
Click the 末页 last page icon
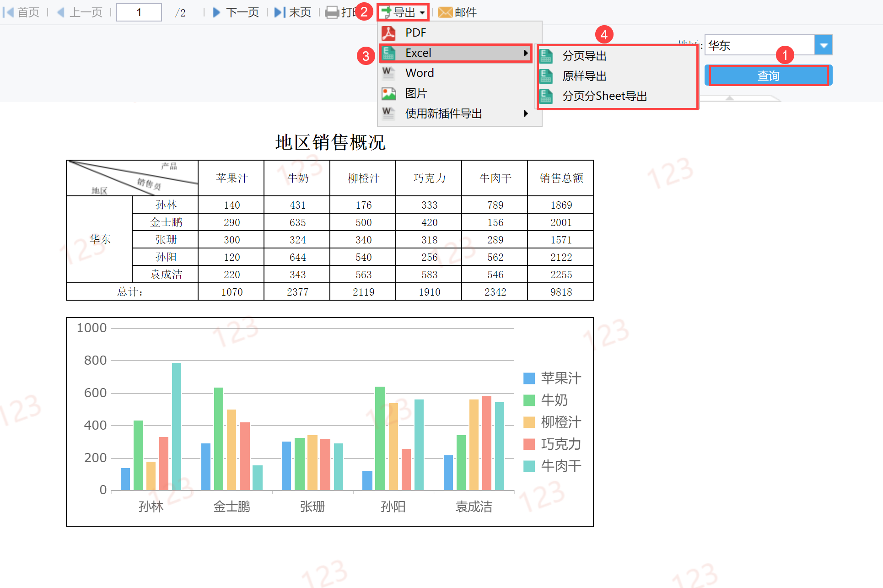[280, 12]
